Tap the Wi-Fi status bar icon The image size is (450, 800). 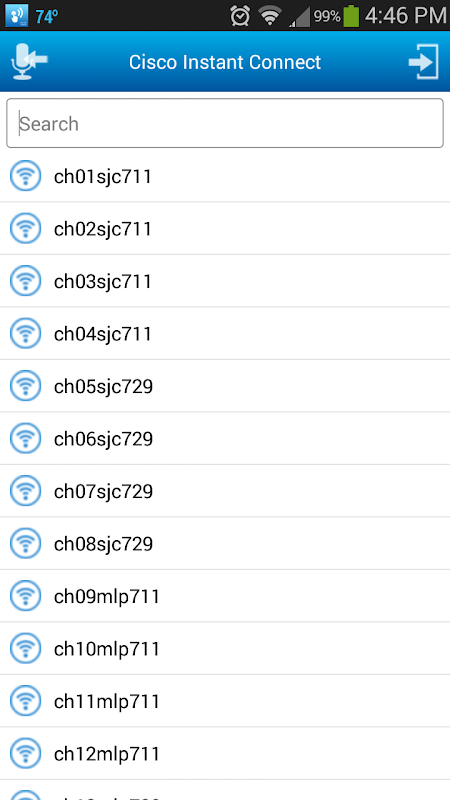(x=270, y=16)
